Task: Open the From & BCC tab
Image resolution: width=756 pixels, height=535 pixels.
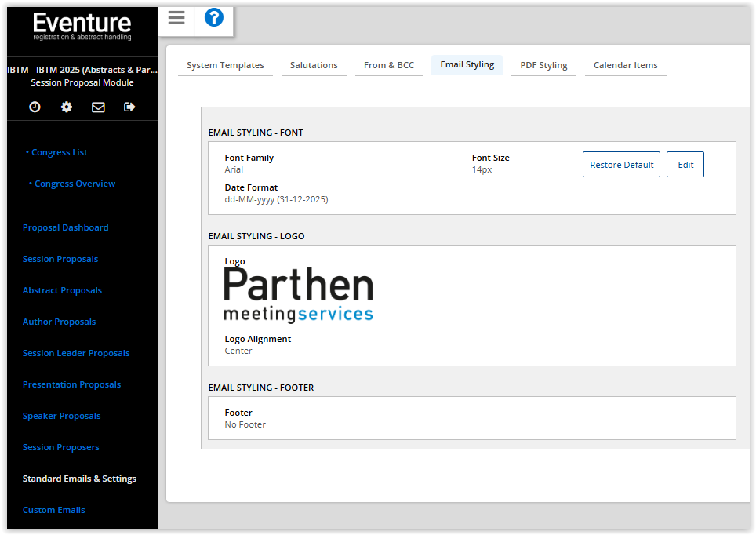Action: coord(389,65)
